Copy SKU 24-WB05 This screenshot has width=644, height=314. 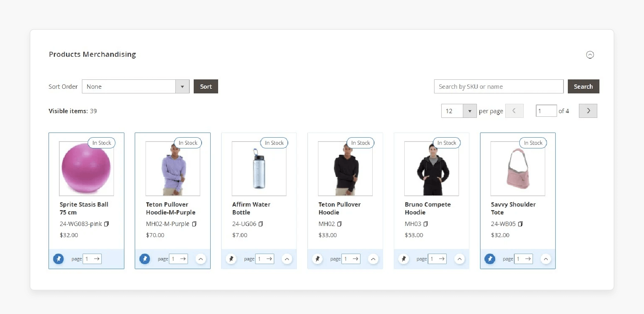click(x=520, y=224)
